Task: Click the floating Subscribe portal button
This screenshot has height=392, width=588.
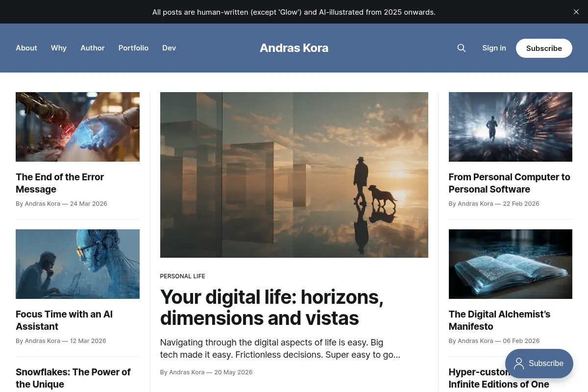Action: point(539,364)
